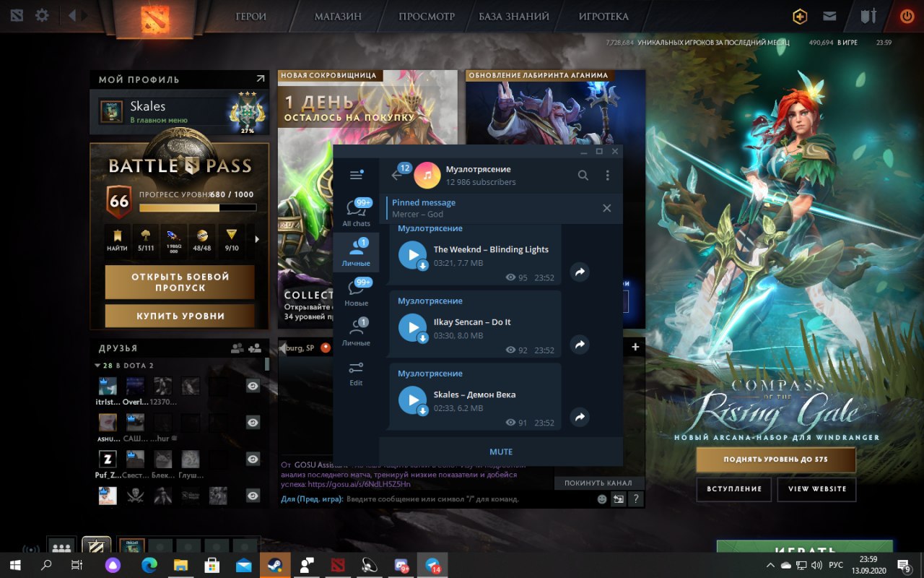Click the Skales profile avatar
Viewport: 924px width, 578px height.
coord(111,112)
